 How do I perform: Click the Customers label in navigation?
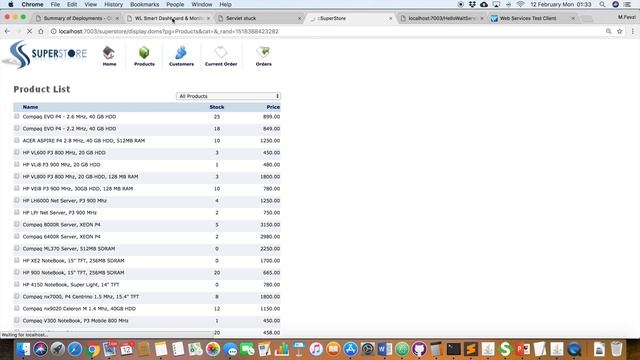[181, 64]
